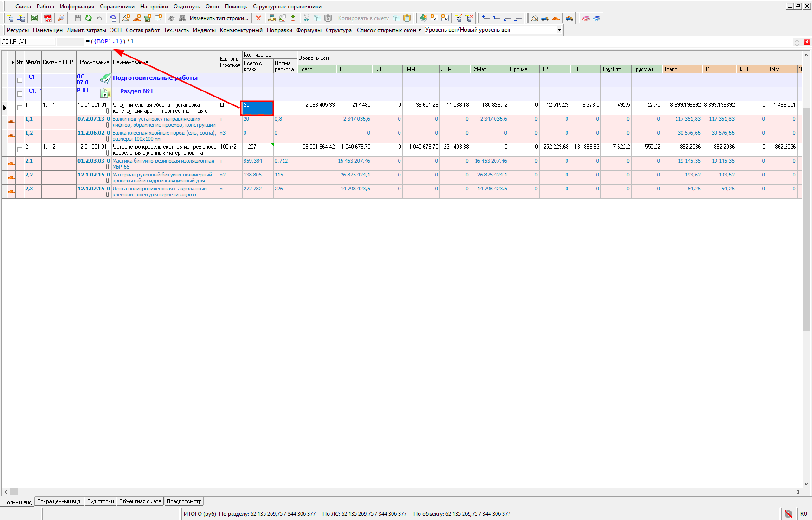Click the undo arrow icon
The image size is (812, 520).
click(99, 18)
